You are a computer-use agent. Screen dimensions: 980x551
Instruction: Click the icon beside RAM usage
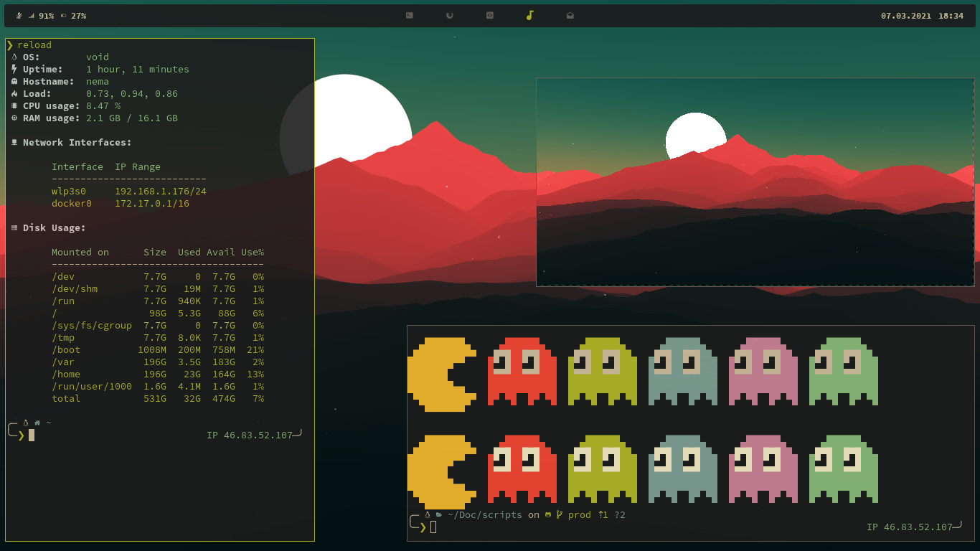coord(14,118)
